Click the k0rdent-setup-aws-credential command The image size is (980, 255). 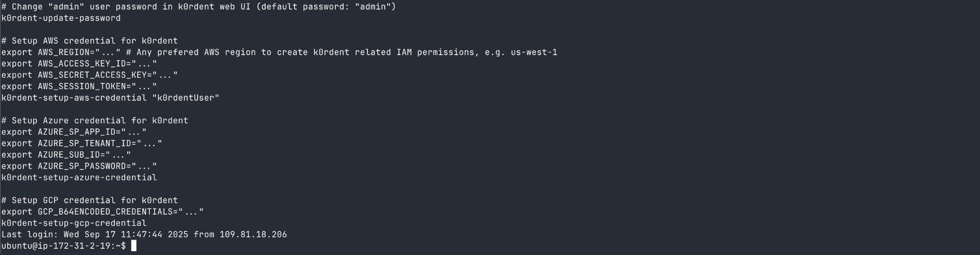(x=74, y=98)
